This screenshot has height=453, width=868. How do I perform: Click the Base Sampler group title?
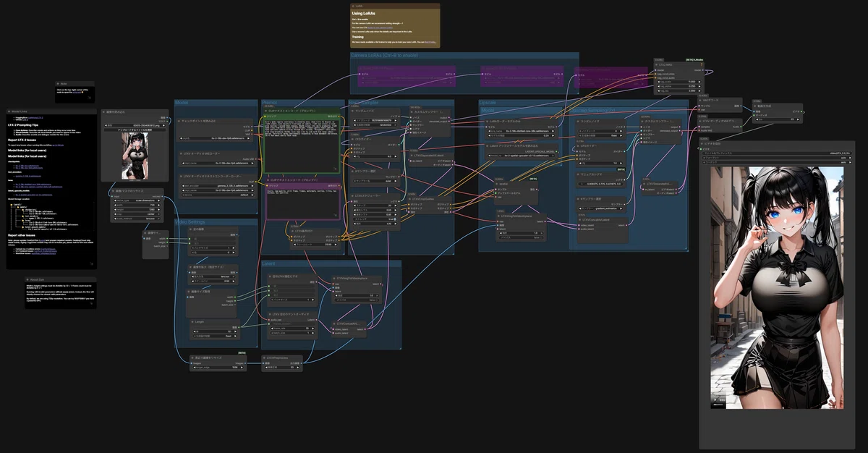(363, 103)
